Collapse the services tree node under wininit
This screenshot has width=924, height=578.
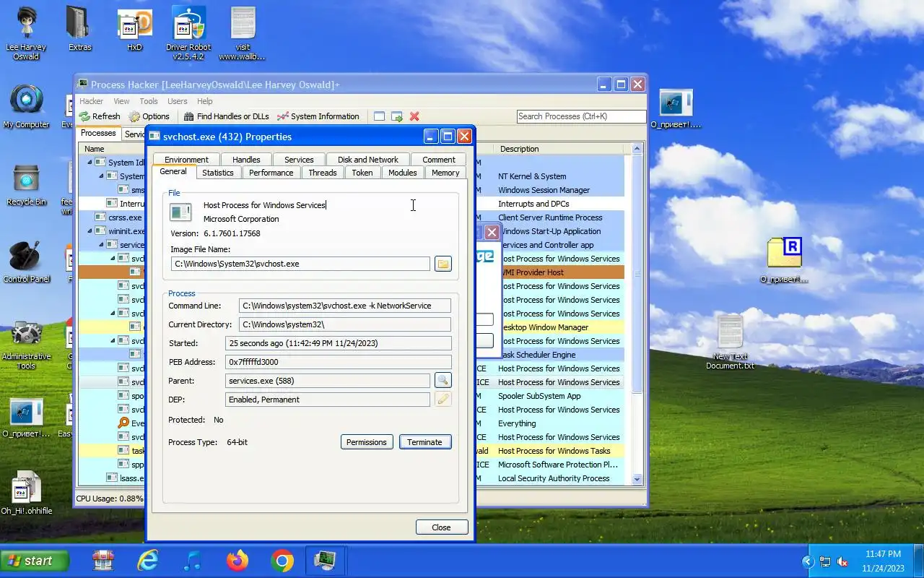coord(102,245)
